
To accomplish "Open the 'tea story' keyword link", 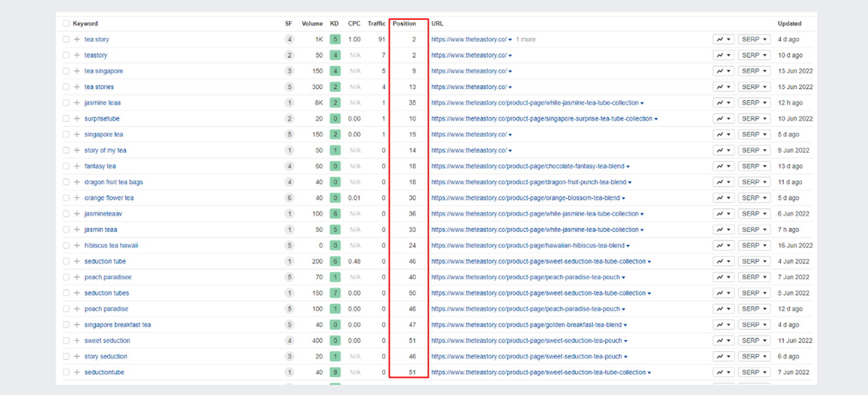I will pyautogui.click(x=96, y=39).
